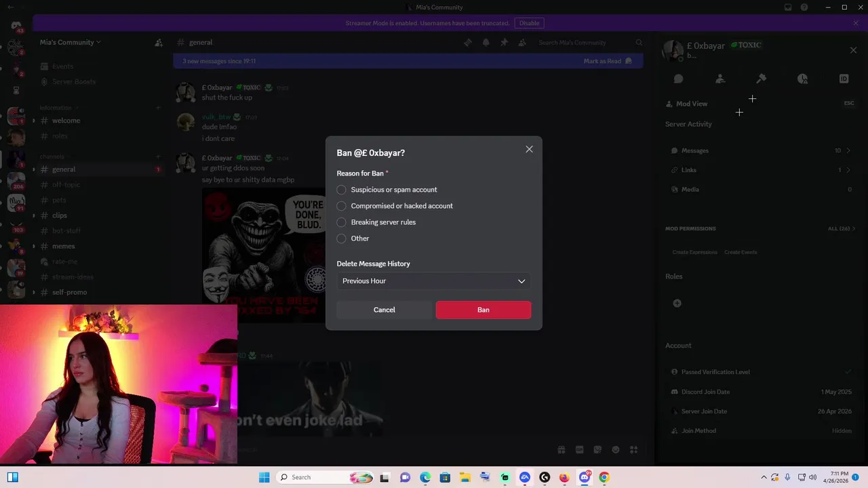Viewport: 868px width, 488px height.
Task: Open the gift icon in message bar
Action: point(561,449)
